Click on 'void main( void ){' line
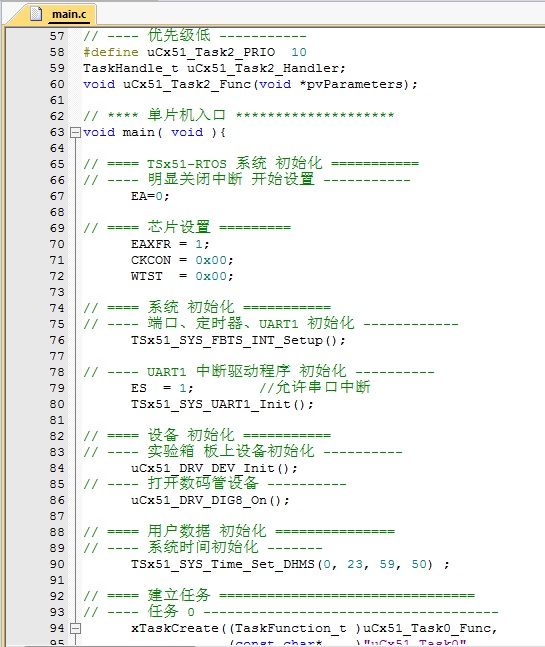The width and height of the screenshot is (545, 647). 154,132
